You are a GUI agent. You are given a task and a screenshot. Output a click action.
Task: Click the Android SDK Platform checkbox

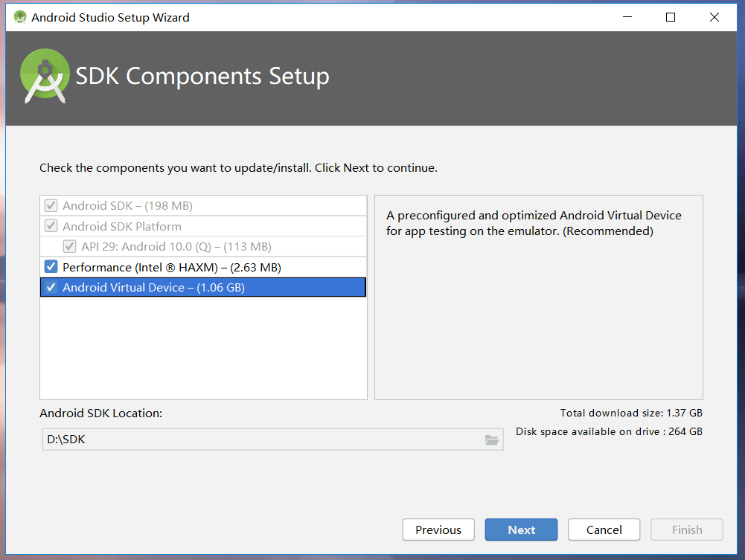point(50,225)
